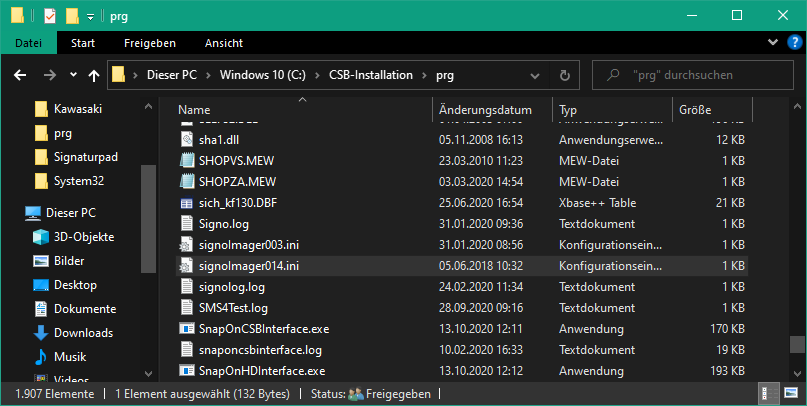Screen dimensions: 807x406
Task: Open recent locations dropdown arrow
Action: pyautogui.click(x=73, y=75)
